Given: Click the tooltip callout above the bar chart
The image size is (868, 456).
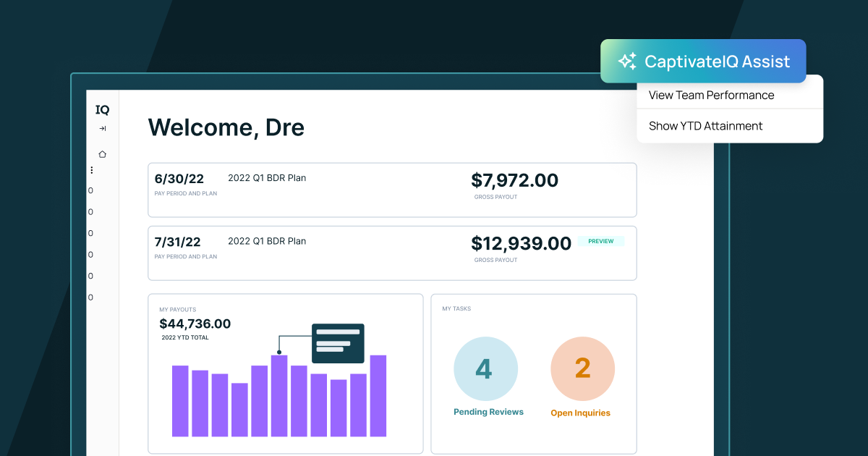Looking at the screenshot, I should [337, 343].
